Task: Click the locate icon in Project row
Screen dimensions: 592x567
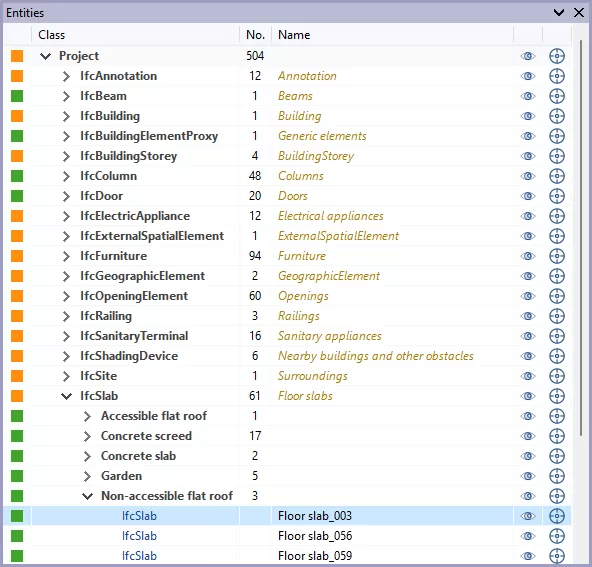Action: pyautogui.click(x=557, y=56)
